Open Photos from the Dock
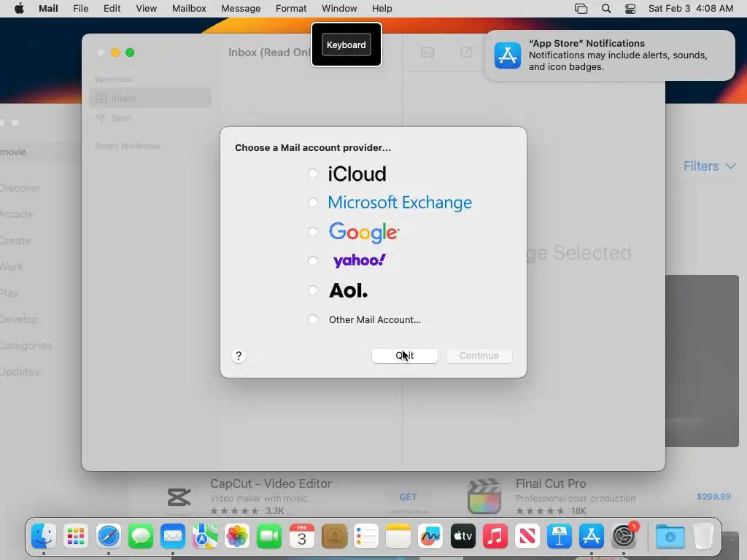Viewport: 747px width, 560px height. point(237,536)
